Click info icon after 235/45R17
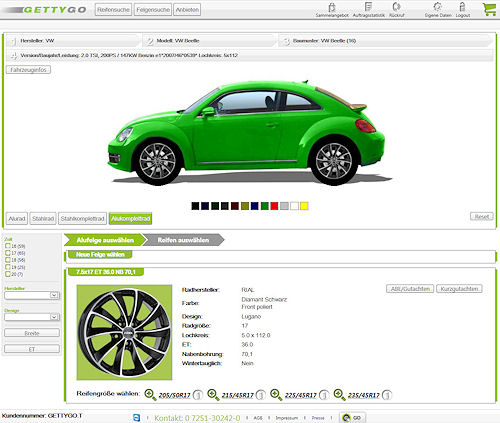500x423 pixels. click(387, 395)
